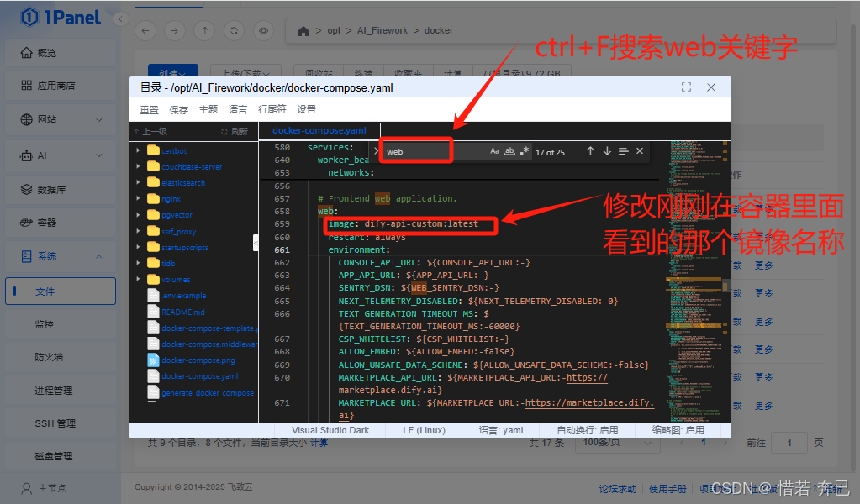Click the startupscripts folder icon
This screenshot has width=860, height=504.
154,247
